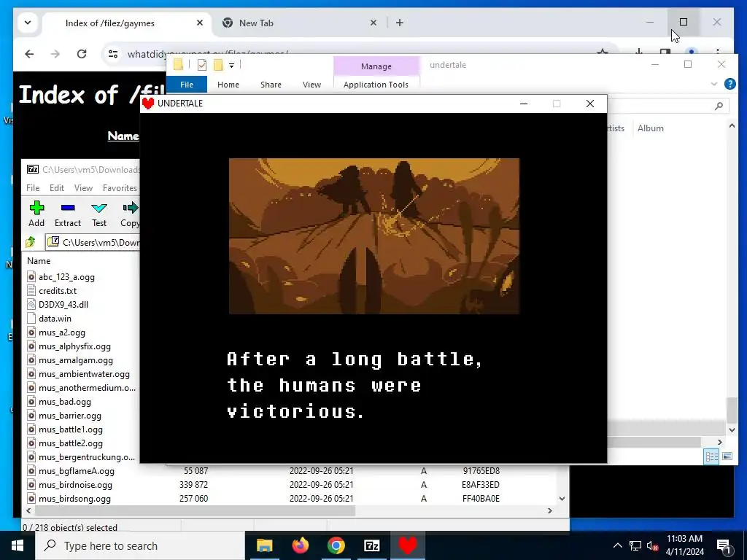Open Edit menu in 7-Zip
The image size is (747, 560).
pyautogui.click(x=57, y=188)
